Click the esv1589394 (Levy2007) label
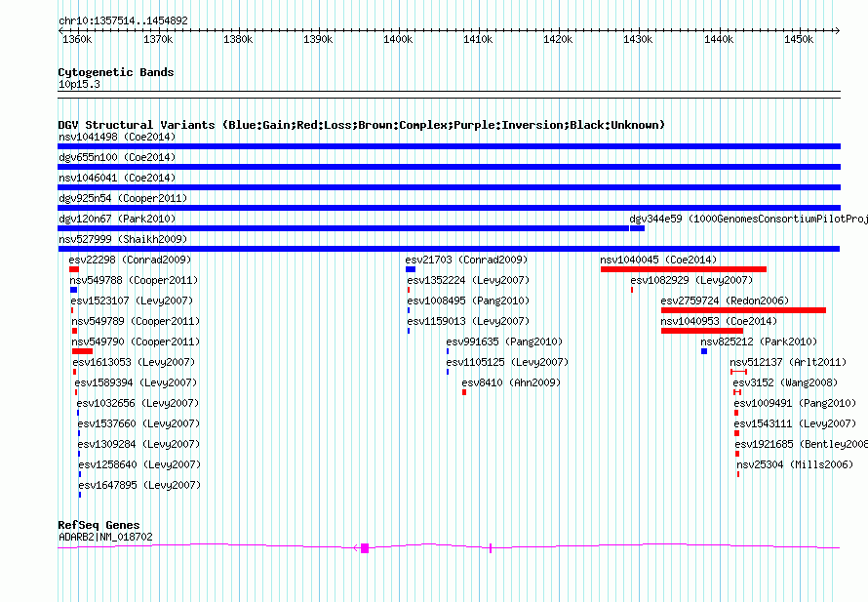868x602 pixels. tap(136, 382)
